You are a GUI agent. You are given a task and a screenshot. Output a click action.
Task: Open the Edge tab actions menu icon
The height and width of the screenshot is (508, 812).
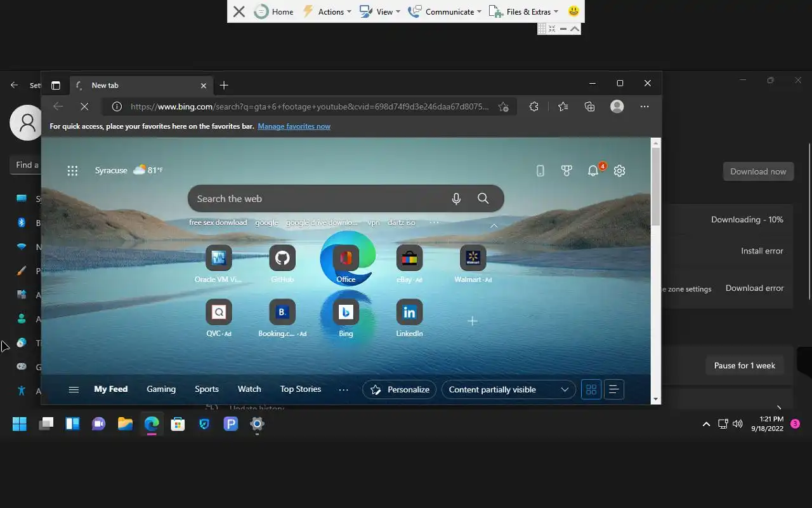click(x=56, y=85)
